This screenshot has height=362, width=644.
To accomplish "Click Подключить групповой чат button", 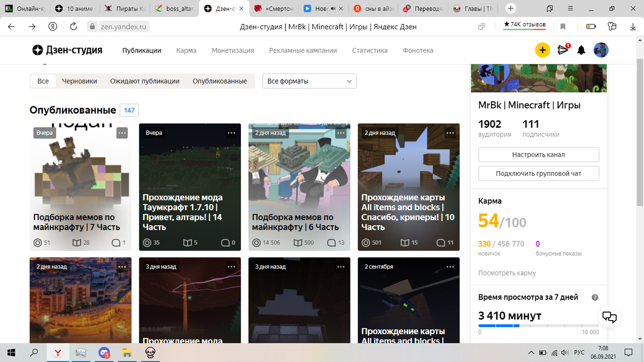I will click(x=538, y=174).
